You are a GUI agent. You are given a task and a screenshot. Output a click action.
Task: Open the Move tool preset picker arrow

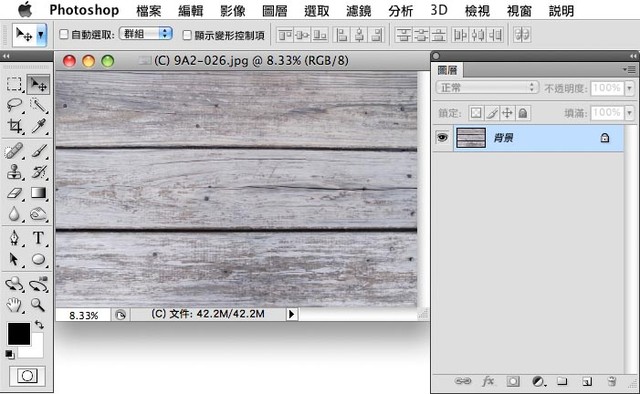point(41,35)
